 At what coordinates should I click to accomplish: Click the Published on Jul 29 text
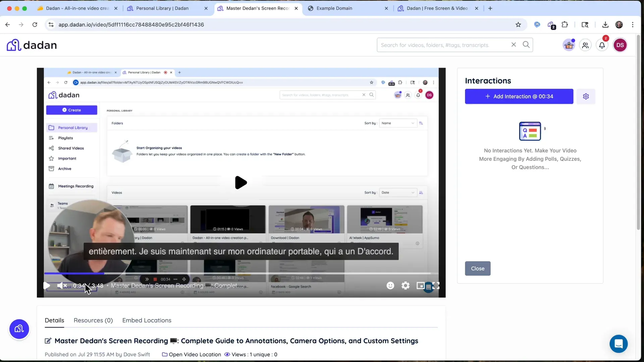97,355
